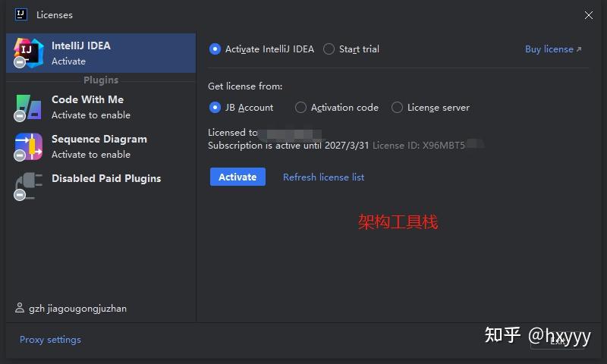Click the Sequence Diagram plugin icon
607x364 pixels.
point(28,146)
